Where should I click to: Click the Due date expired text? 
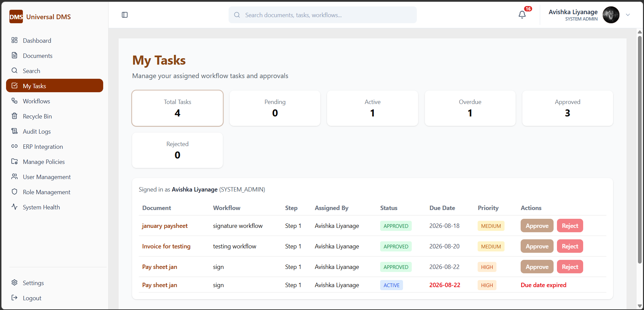543,285
